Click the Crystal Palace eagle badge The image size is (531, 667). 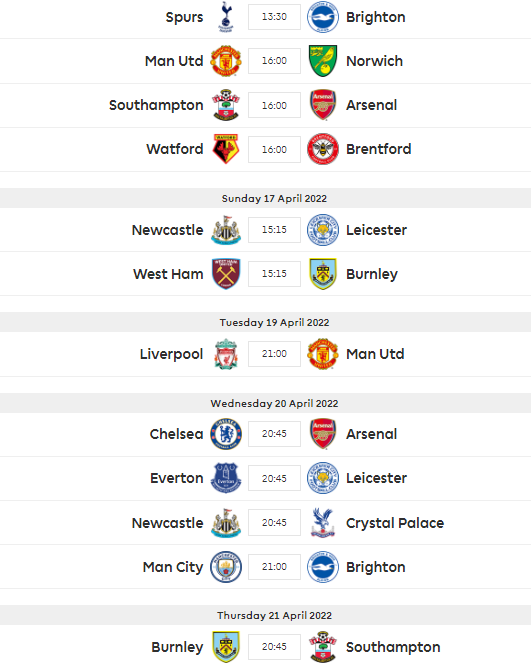pyautogui.click(x=323, y=522)
